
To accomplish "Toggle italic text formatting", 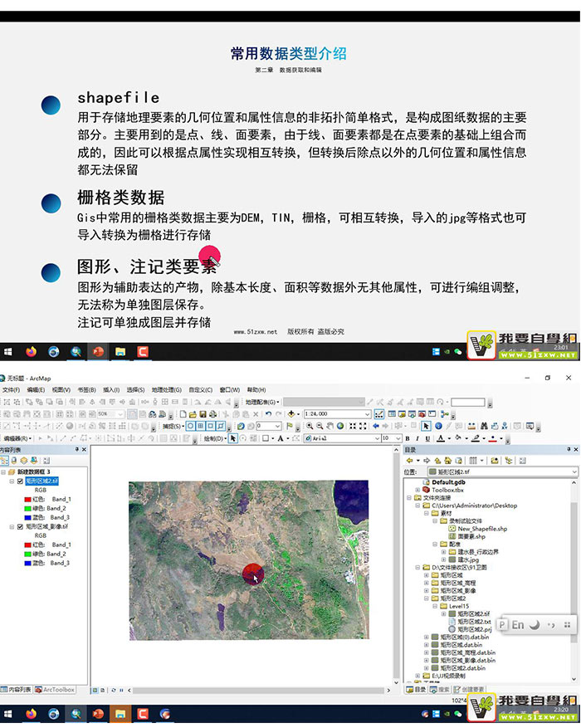I will click(417, 438).
